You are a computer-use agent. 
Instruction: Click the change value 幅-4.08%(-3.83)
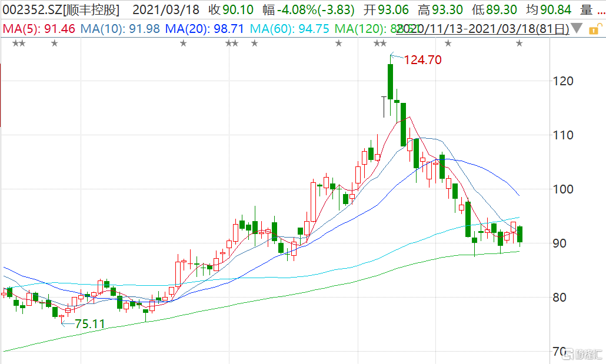(x=308, y=9)
